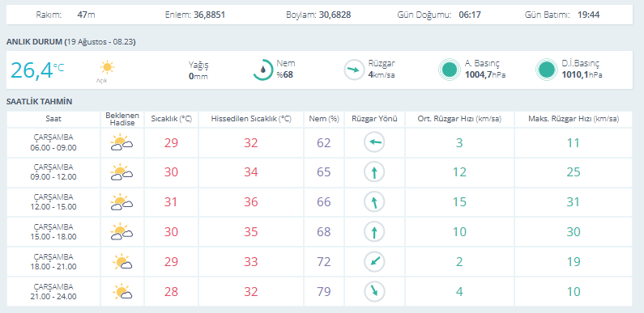Click temperature 28 in 21.00 - 24.00 row
The width and height of the screenshot is (644, 313).
[x=171, y=292]
